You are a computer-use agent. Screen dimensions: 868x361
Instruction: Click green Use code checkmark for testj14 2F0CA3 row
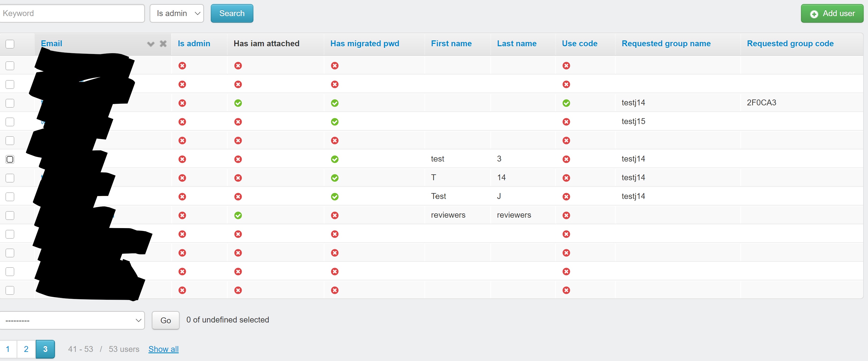point(566,103)
